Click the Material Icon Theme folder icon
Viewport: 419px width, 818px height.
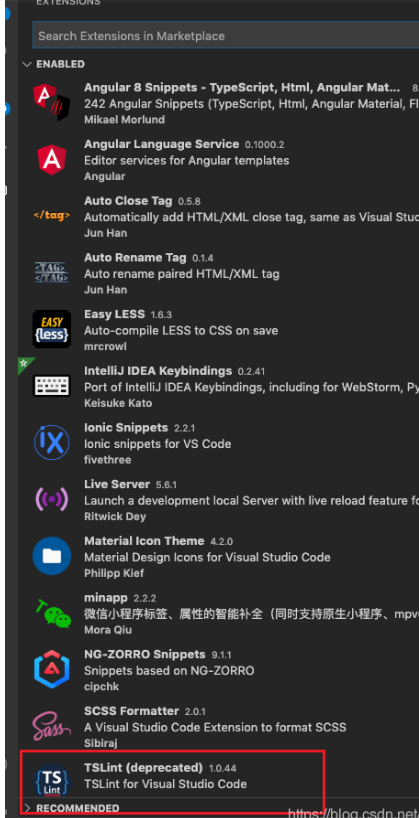click(52, 556)
